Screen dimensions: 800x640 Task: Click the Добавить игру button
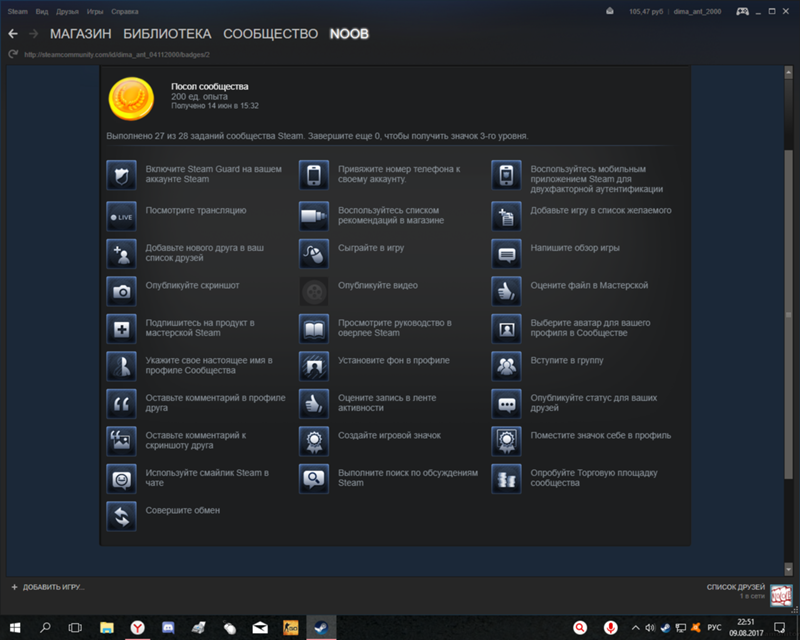point(47,586)
